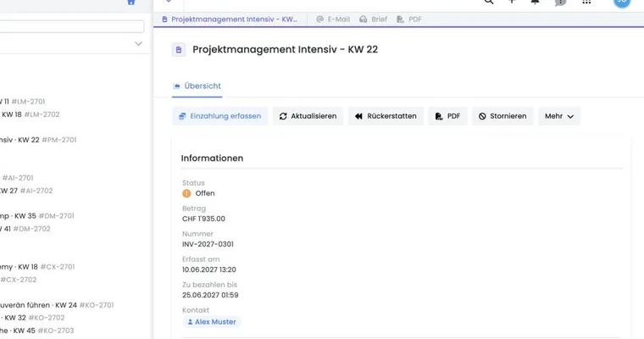The image size is (644, 339).
Task: Click the orange Offen status icon
Action: click(x=187, y=193)
